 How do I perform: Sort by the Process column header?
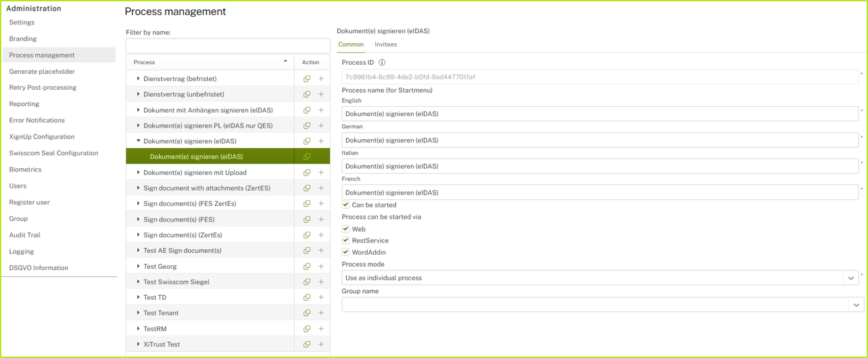click(210, 62)
